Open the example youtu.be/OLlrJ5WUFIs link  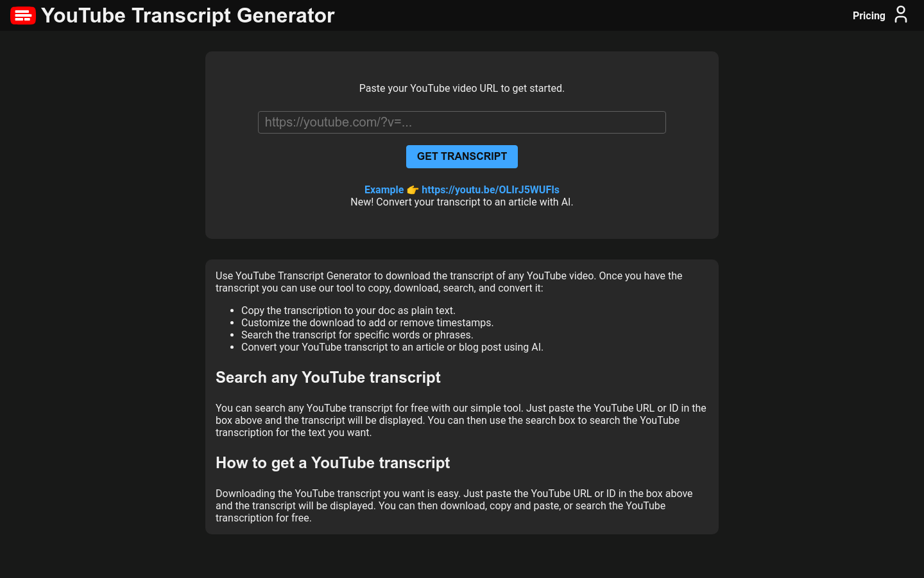pos(462,189)
